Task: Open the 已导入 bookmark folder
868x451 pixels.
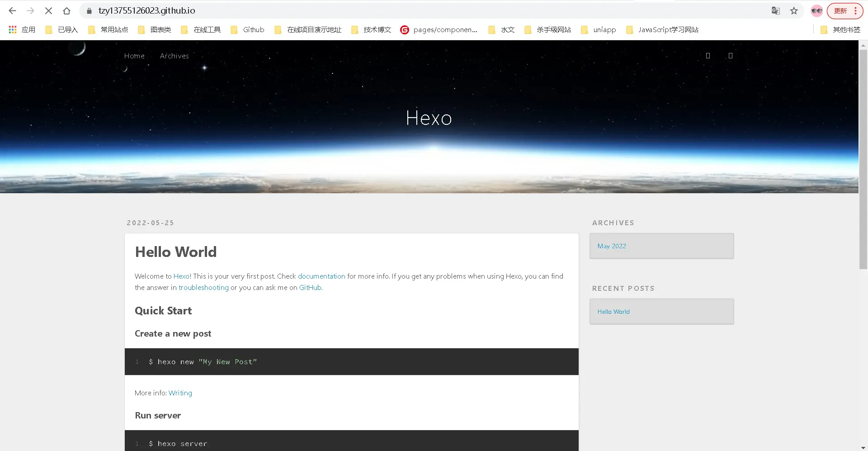Action: [62, 29]
